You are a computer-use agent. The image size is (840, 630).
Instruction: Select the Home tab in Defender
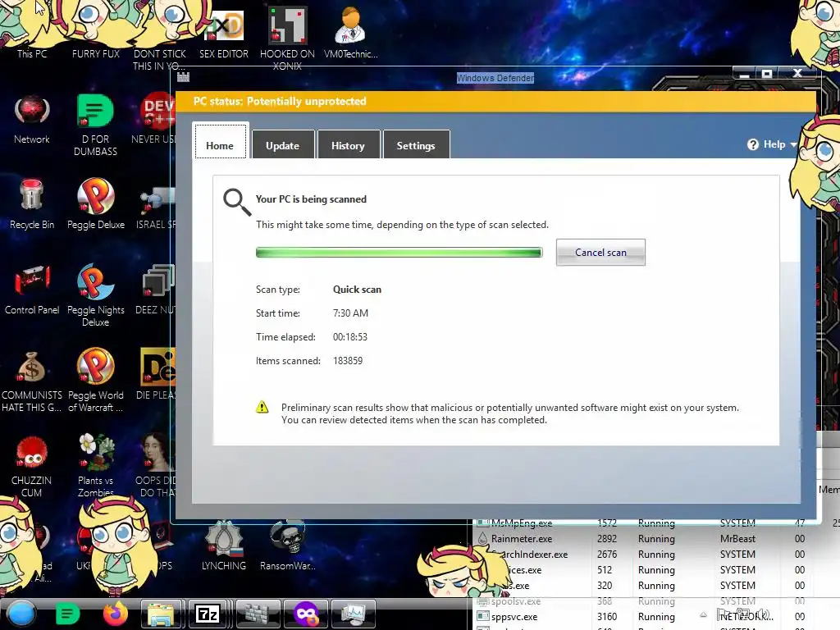pyautogui.click(x=220, y=141)
